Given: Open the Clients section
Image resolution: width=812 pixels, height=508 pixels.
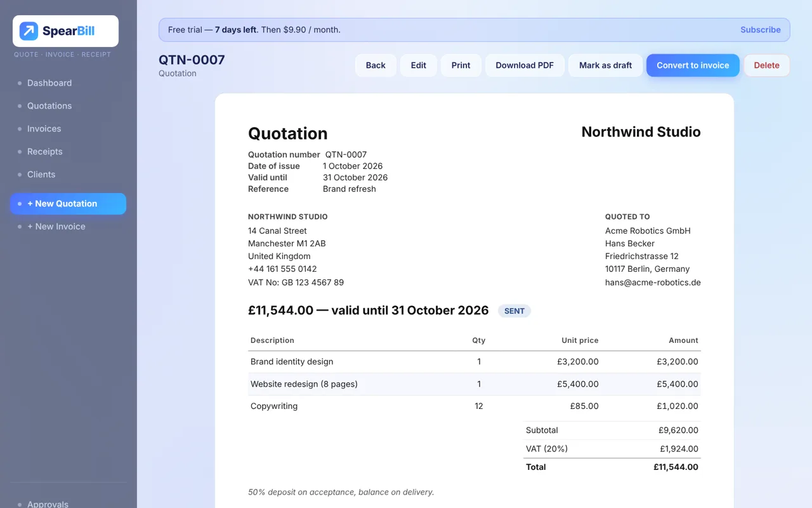Looking at the screenshot, I should [x=41, y=175].
